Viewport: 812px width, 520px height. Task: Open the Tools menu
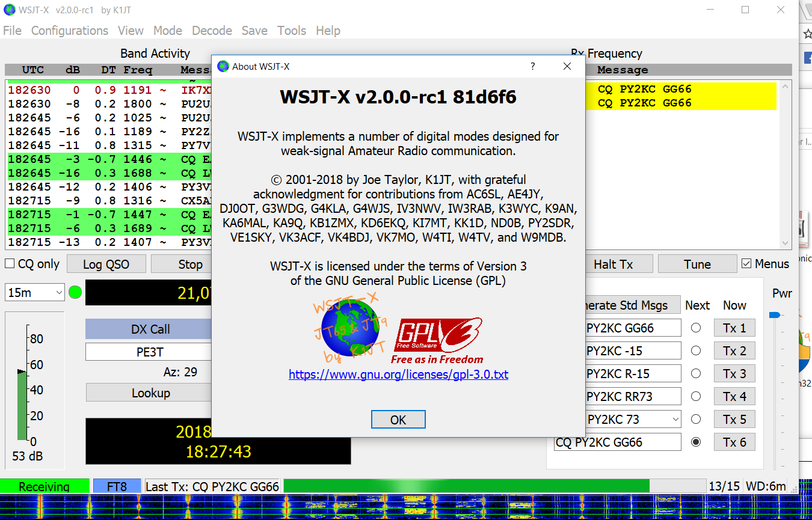tap(292, 31)
